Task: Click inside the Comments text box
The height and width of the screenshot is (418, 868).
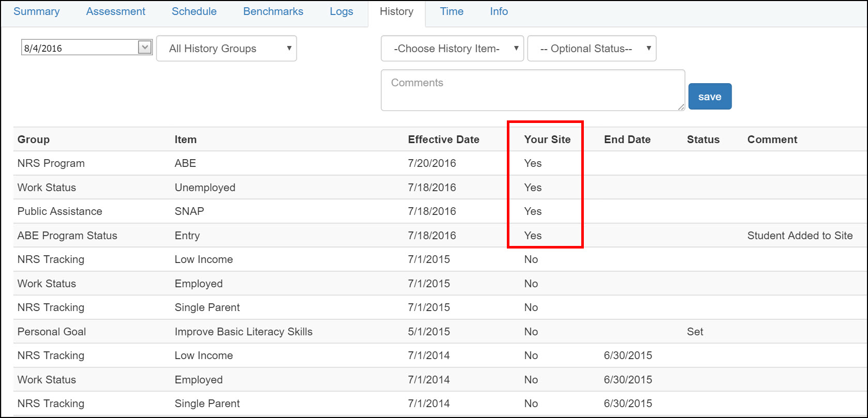Action: [532, 90]
